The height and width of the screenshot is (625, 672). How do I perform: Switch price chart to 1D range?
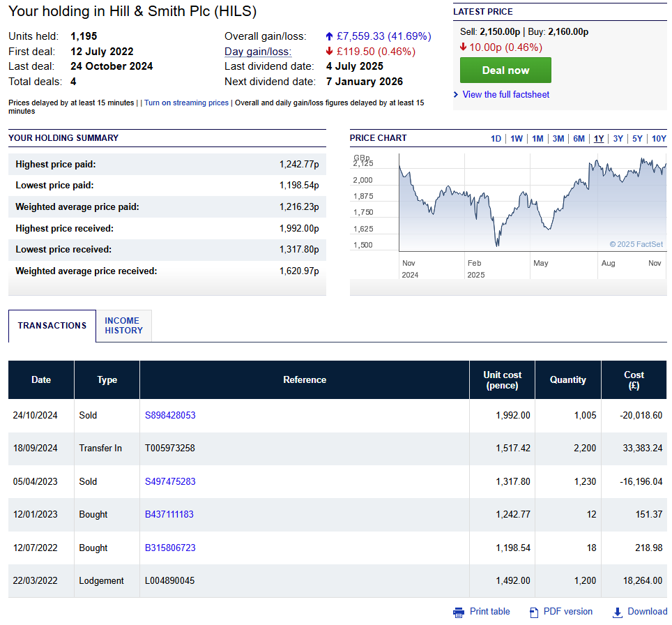point(496,139)
